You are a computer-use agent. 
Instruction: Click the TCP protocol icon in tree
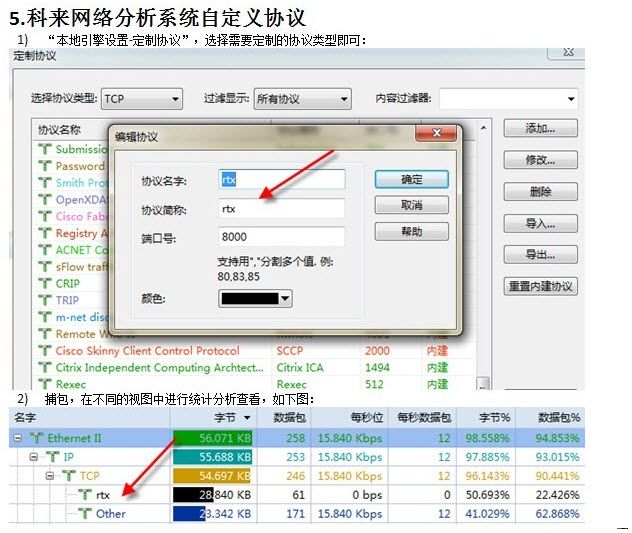(69, 476)
